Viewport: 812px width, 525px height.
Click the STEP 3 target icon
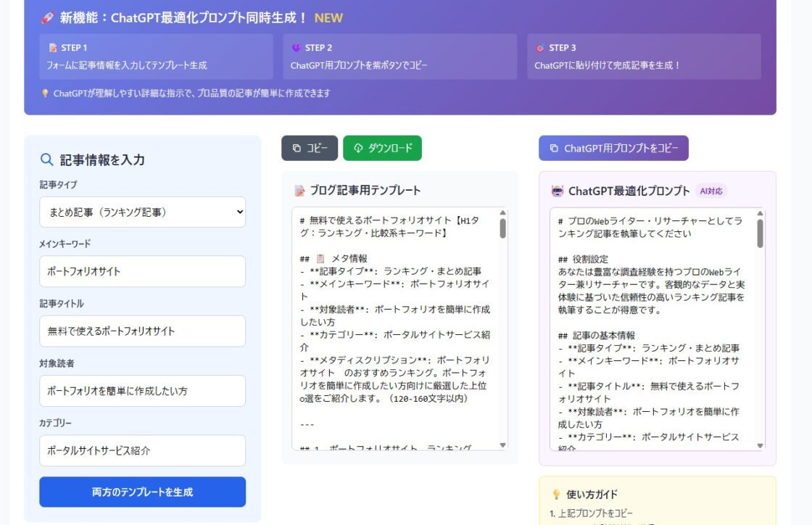tap(540, 48)
